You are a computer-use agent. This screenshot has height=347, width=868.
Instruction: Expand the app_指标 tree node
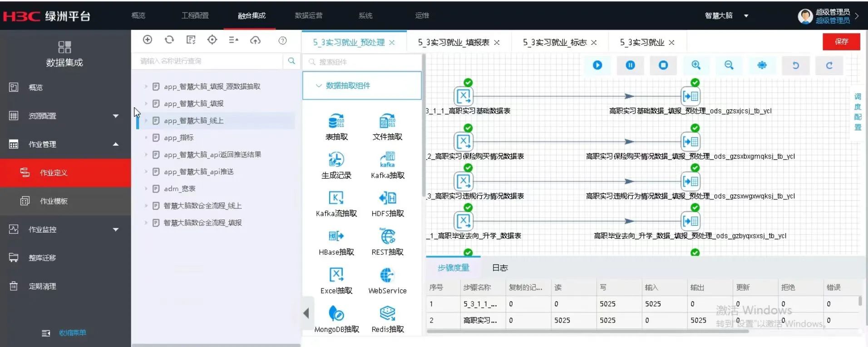point(146,138)
